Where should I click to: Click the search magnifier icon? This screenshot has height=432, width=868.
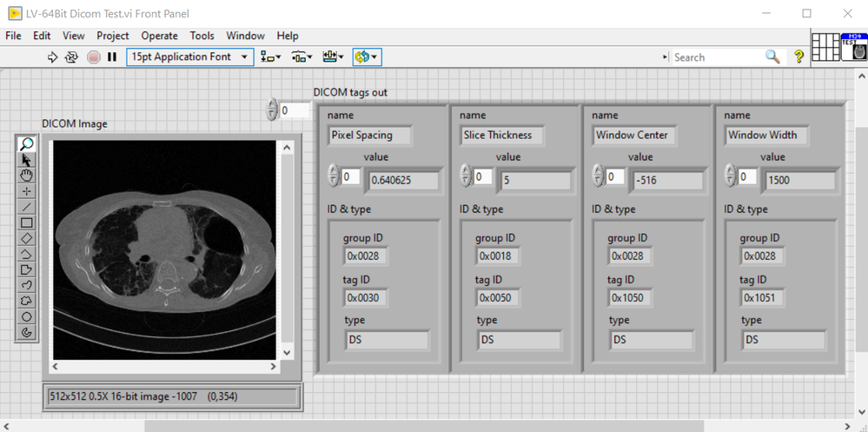pyautogui.click(x=772, y=57)
